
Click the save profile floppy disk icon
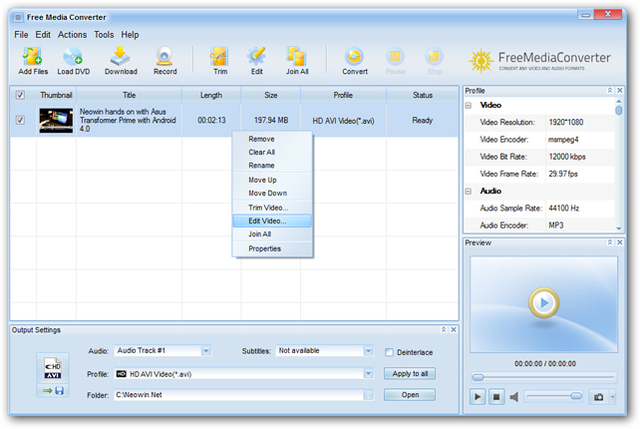coord(60,391)
